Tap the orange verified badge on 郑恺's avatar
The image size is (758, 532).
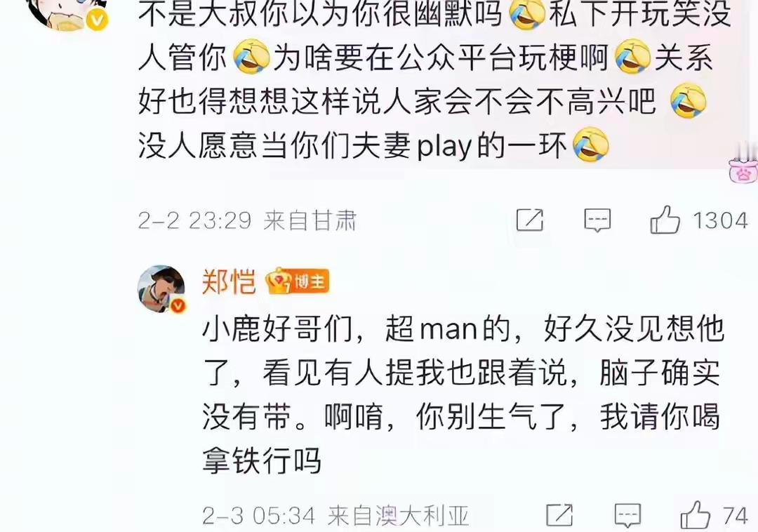coord(178,305)
